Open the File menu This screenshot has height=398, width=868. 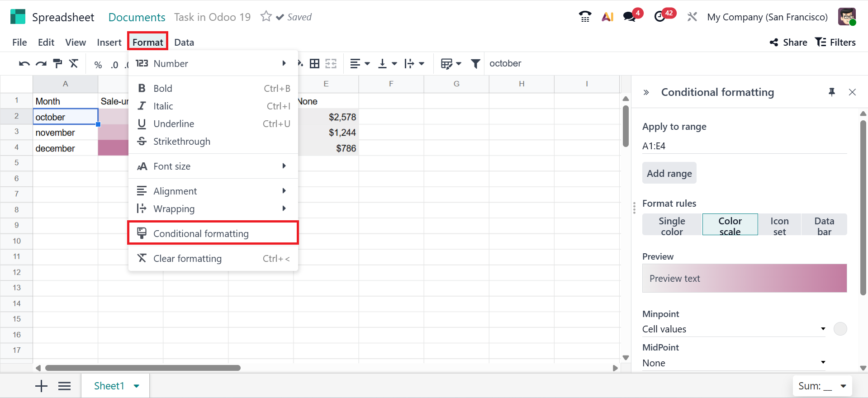[x=19, y=42]
